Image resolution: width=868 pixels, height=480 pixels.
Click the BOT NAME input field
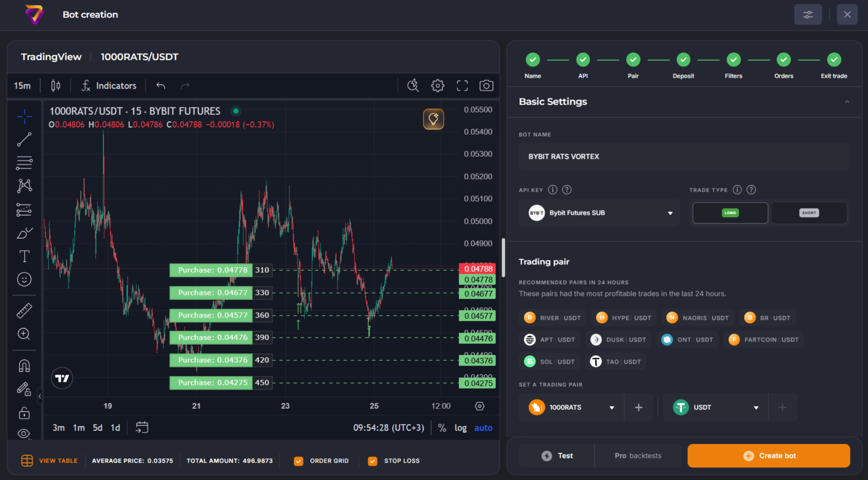point(684,156)
